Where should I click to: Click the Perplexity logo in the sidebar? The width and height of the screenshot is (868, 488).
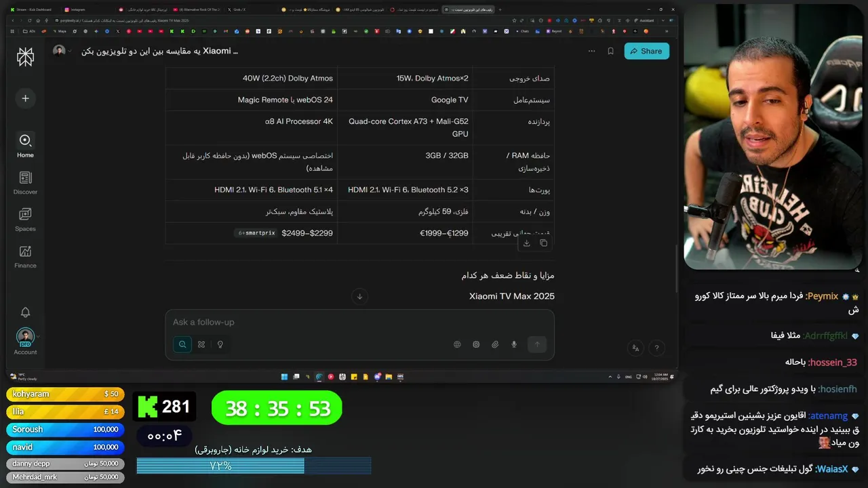[x=25, y=57]
